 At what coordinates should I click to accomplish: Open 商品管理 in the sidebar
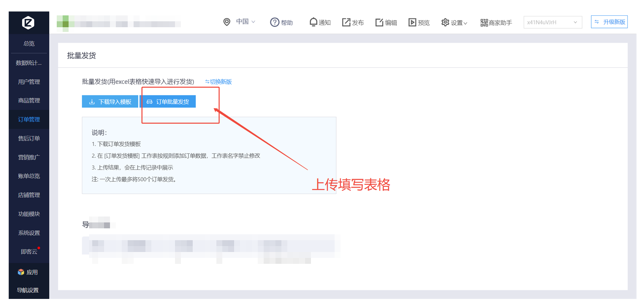click(29, 101)
